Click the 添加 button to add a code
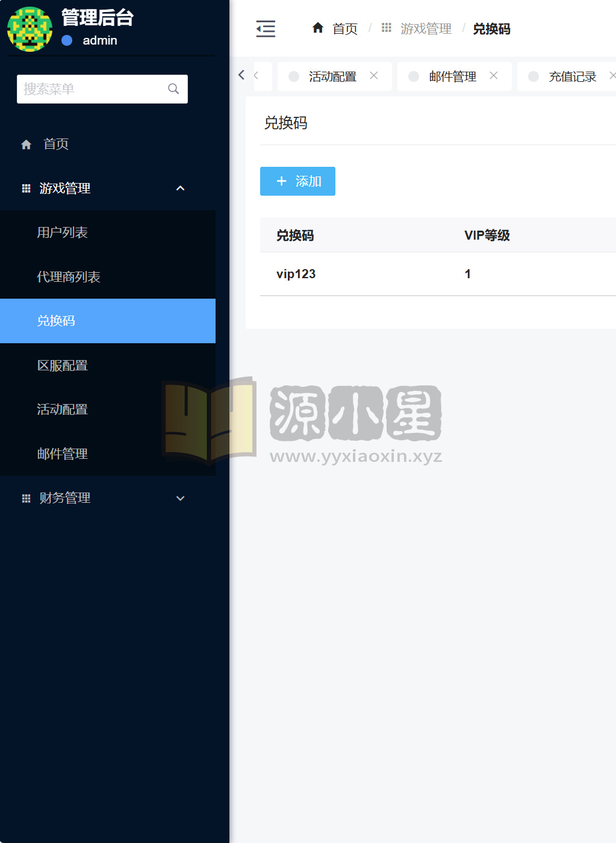The height and width of the screenshot is (843, 616). pos(297,181)
